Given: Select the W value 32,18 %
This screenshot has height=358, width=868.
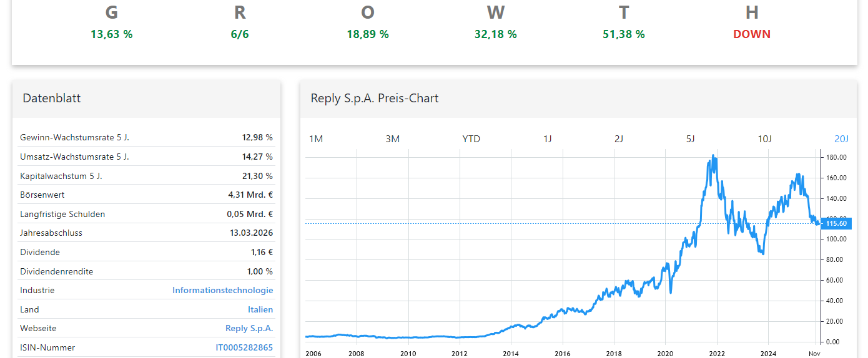Looking at the screenshot, I should tap(495, 34).
